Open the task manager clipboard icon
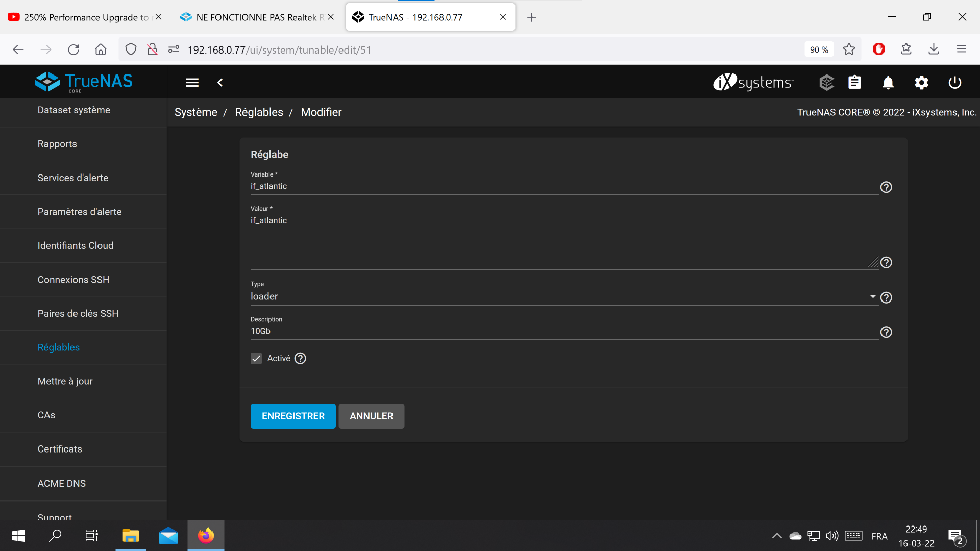 (854, 82)
